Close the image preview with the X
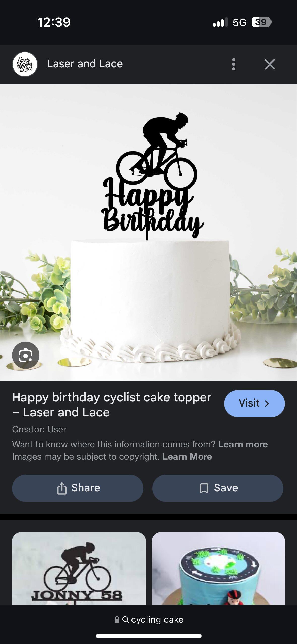This screenshot has height=644, width=297. (270, 64)
